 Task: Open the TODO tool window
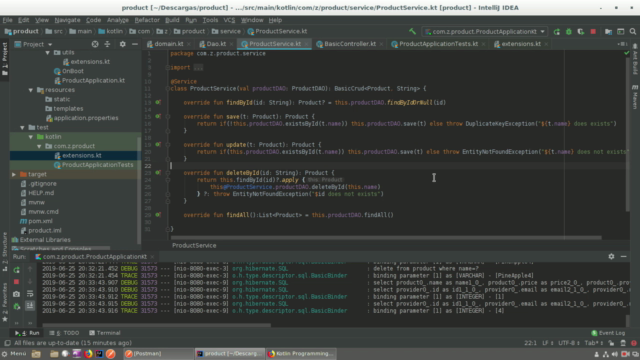64,333
